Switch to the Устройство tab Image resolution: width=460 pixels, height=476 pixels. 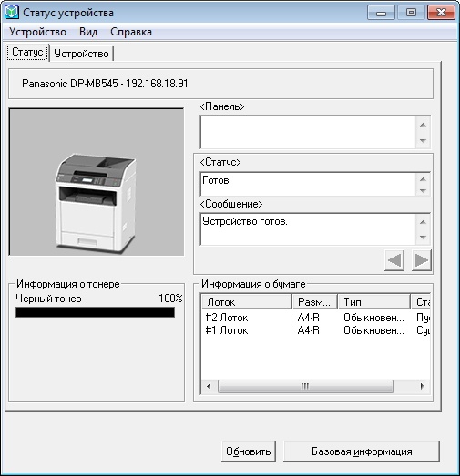click(81, 54)
